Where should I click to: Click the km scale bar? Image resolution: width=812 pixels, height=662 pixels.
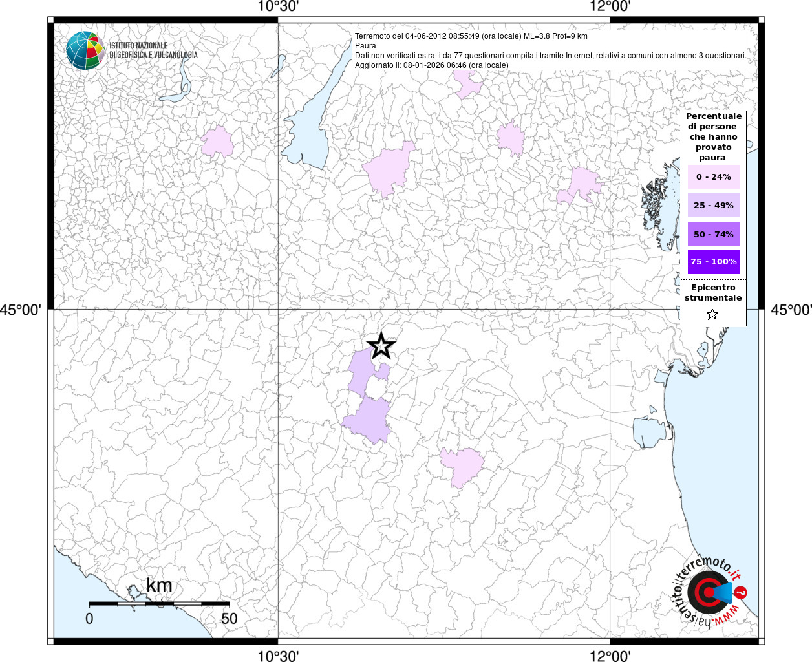point(159,604)
